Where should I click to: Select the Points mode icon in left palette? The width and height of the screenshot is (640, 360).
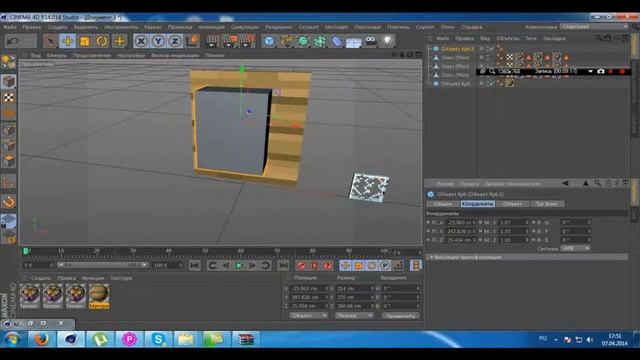[x=8, y=130]
